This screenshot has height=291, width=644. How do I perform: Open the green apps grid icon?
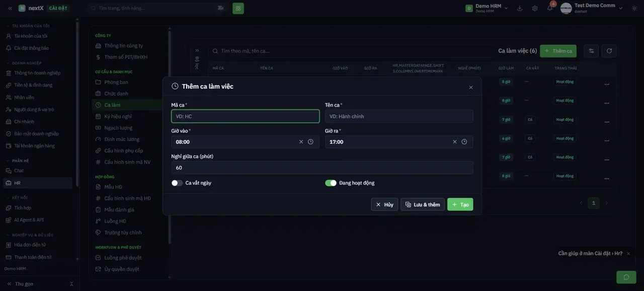point(238,8)
